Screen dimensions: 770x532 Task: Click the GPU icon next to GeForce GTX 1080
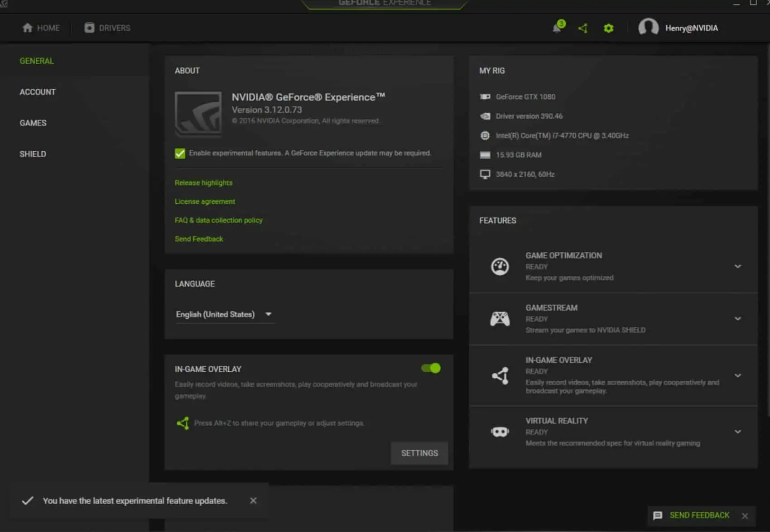(485, 96)
